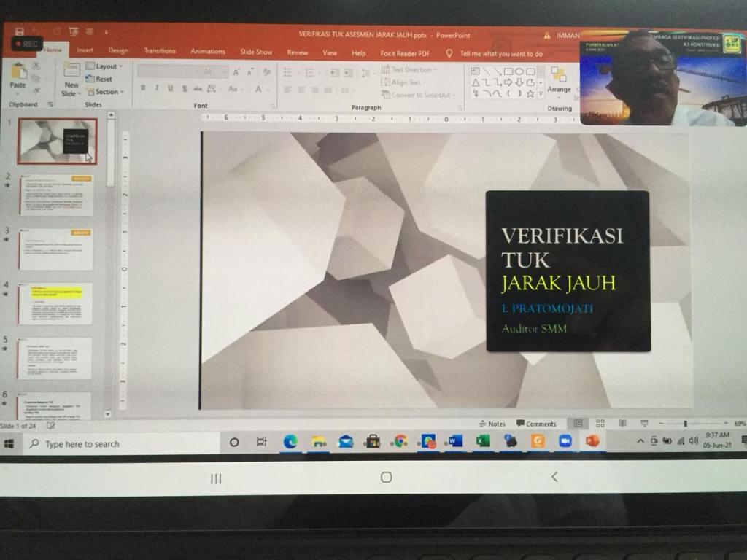Open Excel from the taskbar
747x560 pixels.
482,441
